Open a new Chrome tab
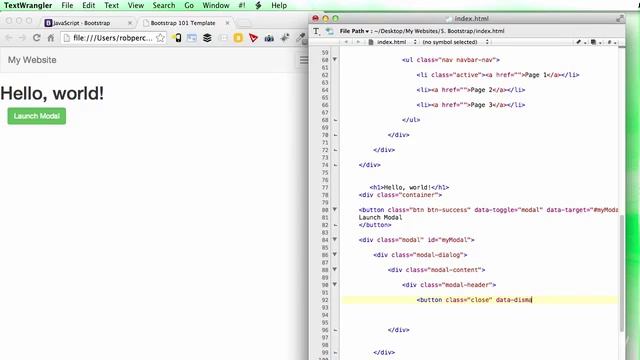The height and width of the screenshot is (360, 640). 244,23
